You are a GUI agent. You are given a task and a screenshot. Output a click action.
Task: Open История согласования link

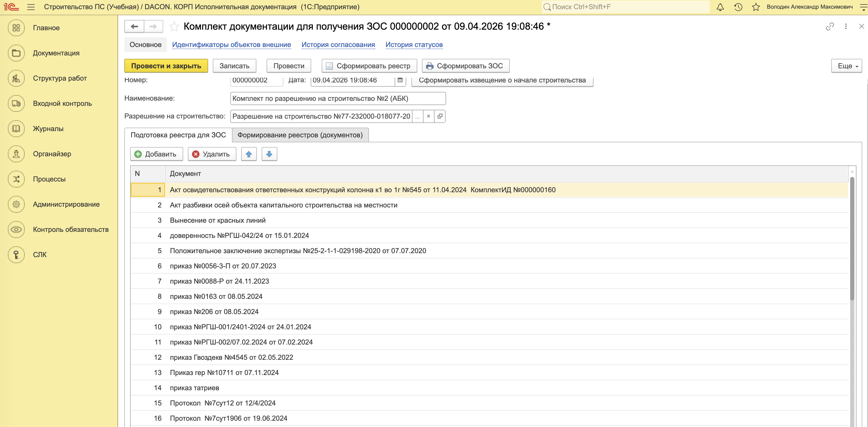coord(338,45)
